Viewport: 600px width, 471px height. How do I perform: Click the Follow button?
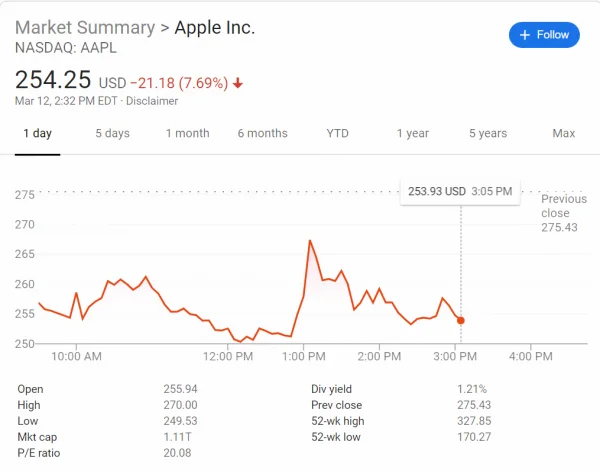coord(543,34)
